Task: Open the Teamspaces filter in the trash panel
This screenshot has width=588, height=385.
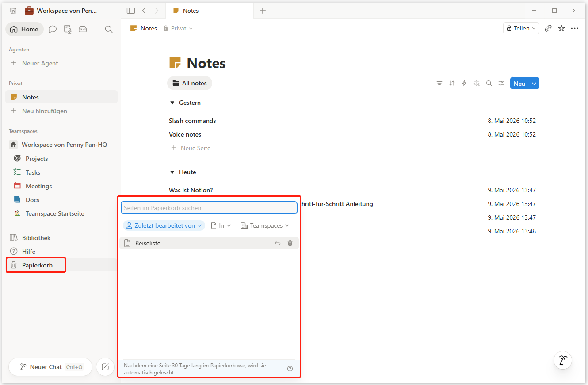Action: [x=265, y=225]
